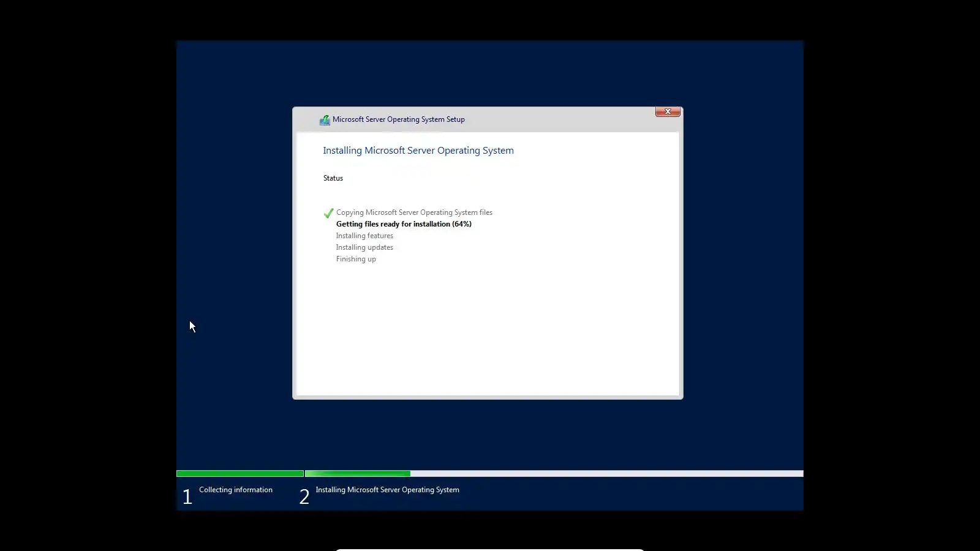Click the green checkmark beside Copying files
The image size is (980, 551).
coord(328,213)
